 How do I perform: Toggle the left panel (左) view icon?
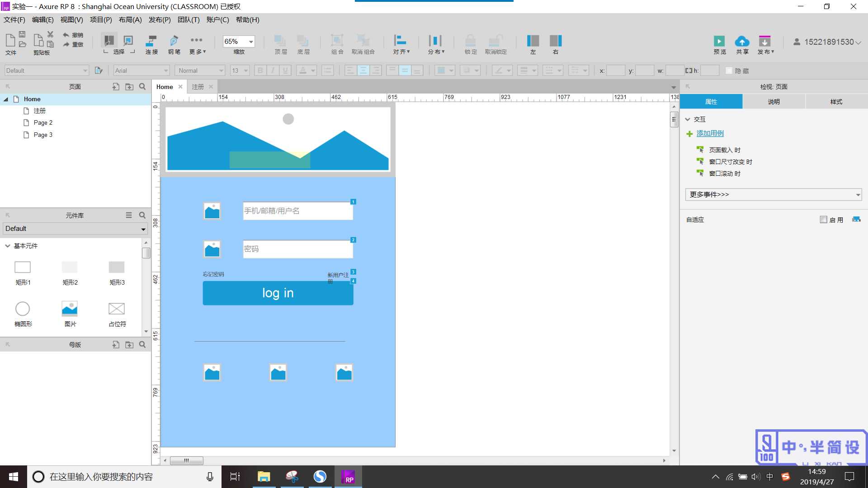point(533,41)
